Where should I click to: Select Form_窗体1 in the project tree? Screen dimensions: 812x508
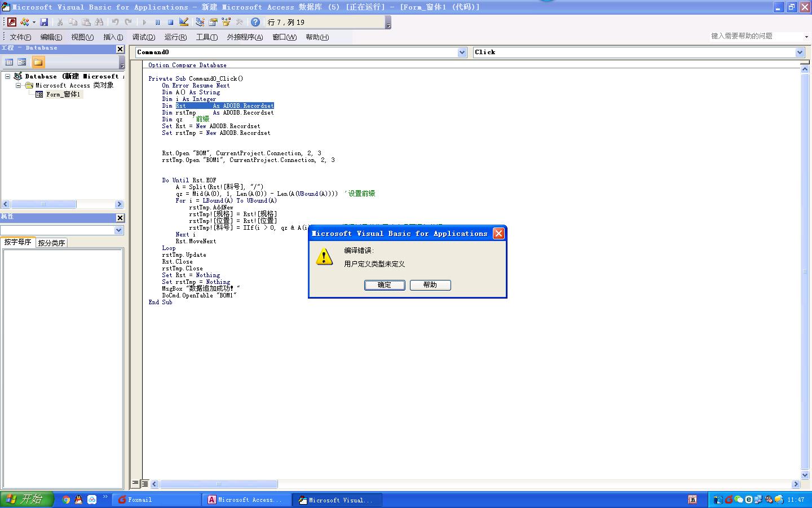coord(63,94)
